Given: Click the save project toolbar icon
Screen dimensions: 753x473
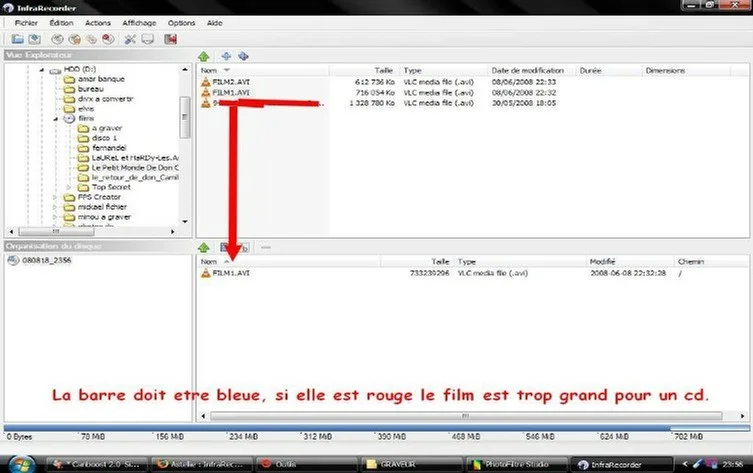Looking at the screenshot, I should tap(33, 39).
